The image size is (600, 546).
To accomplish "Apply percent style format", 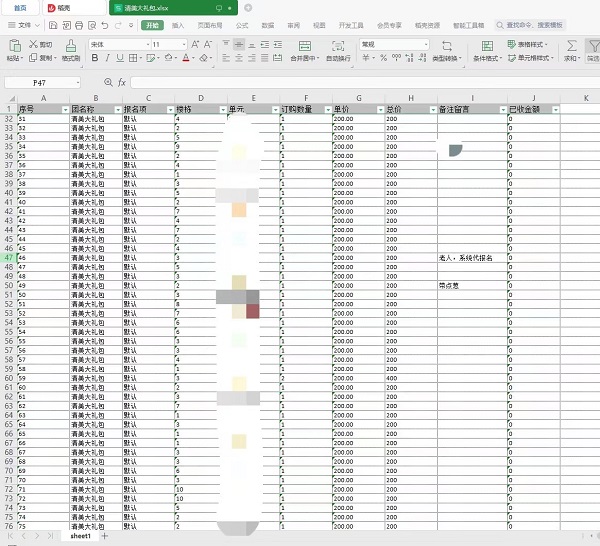I will point(383,58).
